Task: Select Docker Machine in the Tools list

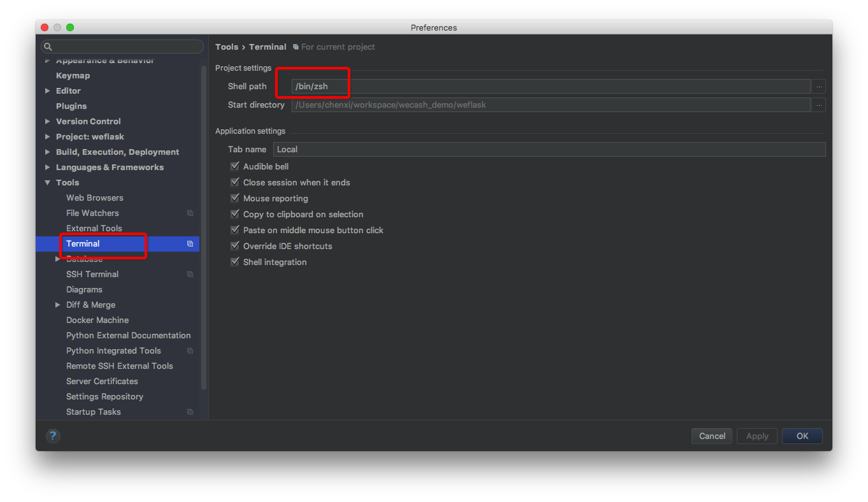Action: coord(97,320)
